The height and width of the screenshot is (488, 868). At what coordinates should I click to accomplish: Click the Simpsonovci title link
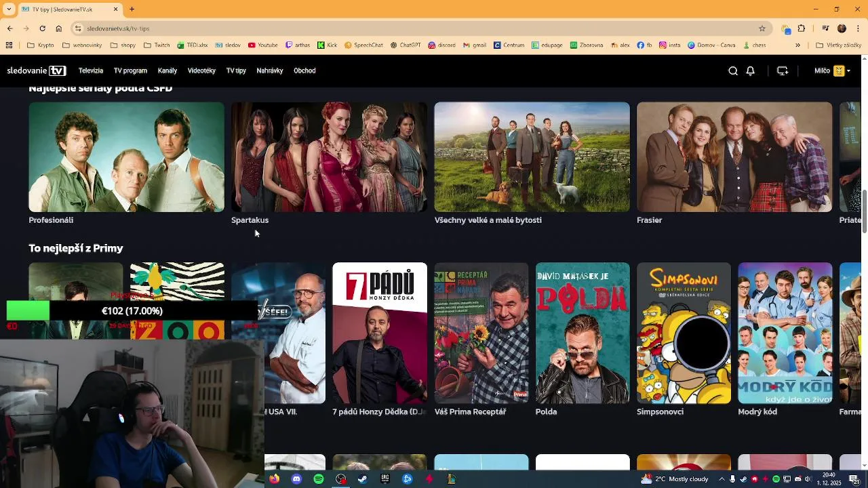(660, 411)
